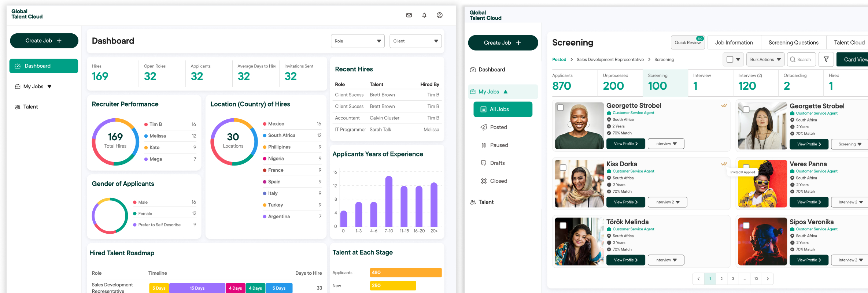
Task: Open the Role filter dropdown
Action: click(x=357, y=41)
